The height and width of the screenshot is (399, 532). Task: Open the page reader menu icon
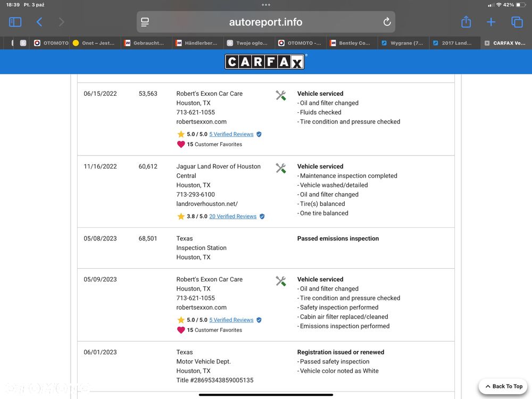click(145, 22)
